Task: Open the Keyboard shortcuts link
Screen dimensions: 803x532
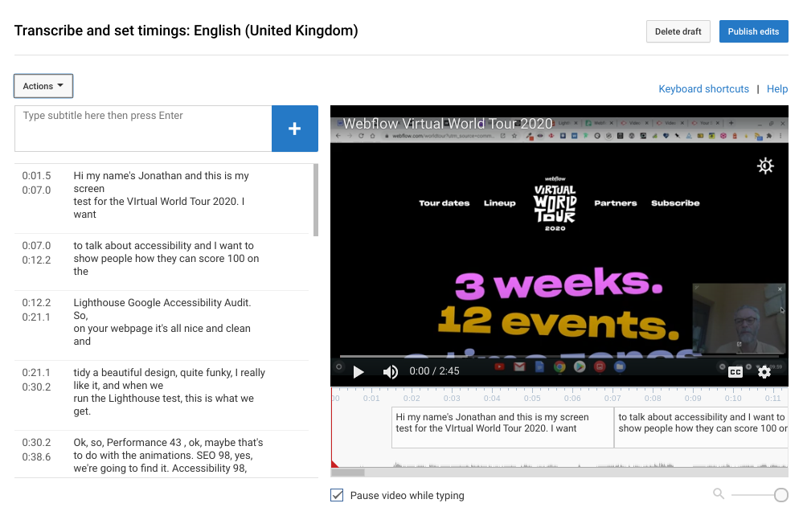Action: (x=703, y=88)
